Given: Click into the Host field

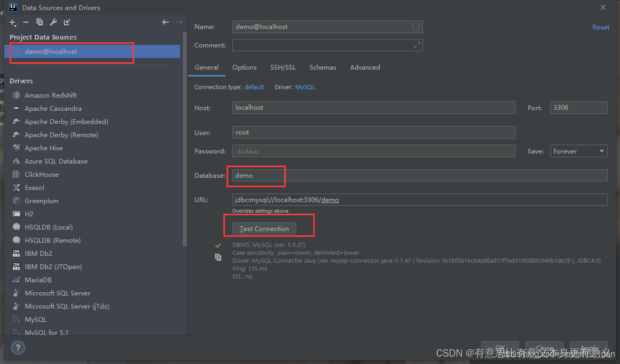Looking at the screenshot, I should (374, 108).
